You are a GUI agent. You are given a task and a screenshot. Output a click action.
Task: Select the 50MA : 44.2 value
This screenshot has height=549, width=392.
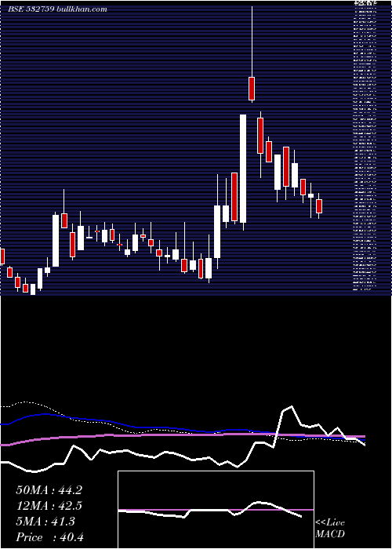[49, 490]
